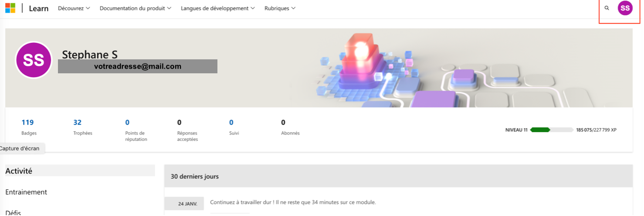Open Langues de développement dropdown
Screen dimensions: 644x216
(218, 8)
